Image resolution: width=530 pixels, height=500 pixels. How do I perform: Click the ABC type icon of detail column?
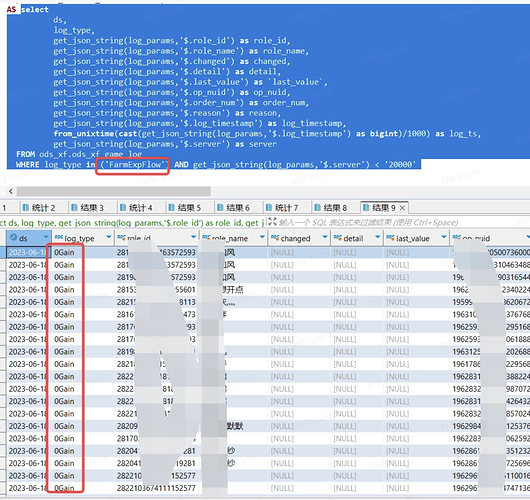pos(337,238)
